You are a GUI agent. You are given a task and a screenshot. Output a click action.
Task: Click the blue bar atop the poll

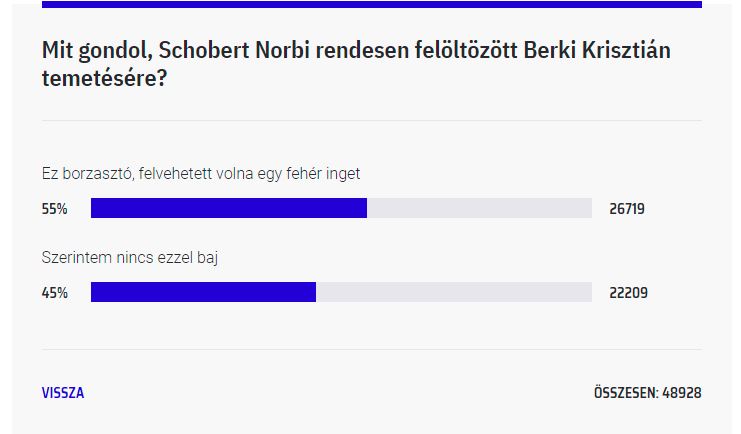pyautogui.click(x=372, y=4)
